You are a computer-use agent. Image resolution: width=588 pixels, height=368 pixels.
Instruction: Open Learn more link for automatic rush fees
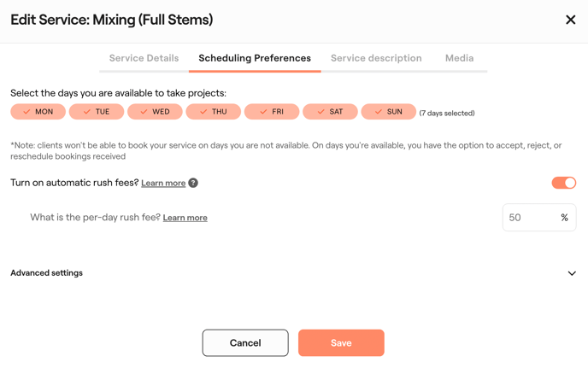pos(163,183)
